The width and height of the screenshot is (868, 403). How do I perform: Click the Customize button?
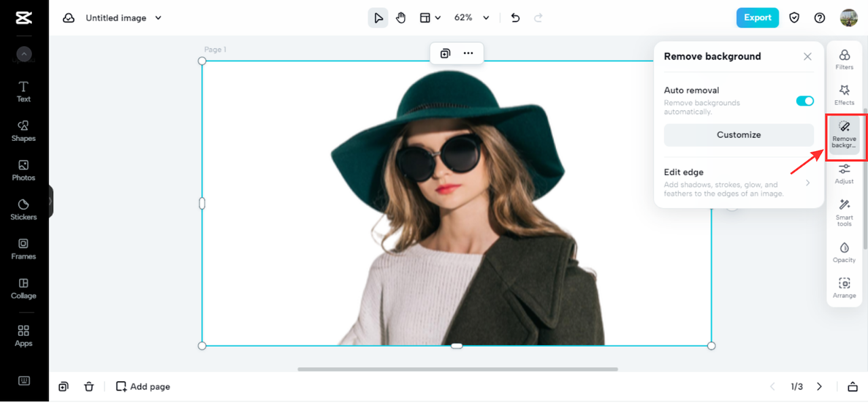pos(738,135)
